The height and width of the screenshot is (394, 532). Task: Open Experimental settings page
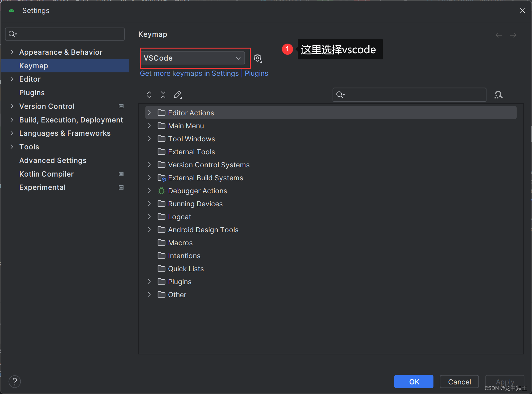click(x=65, y=187)
